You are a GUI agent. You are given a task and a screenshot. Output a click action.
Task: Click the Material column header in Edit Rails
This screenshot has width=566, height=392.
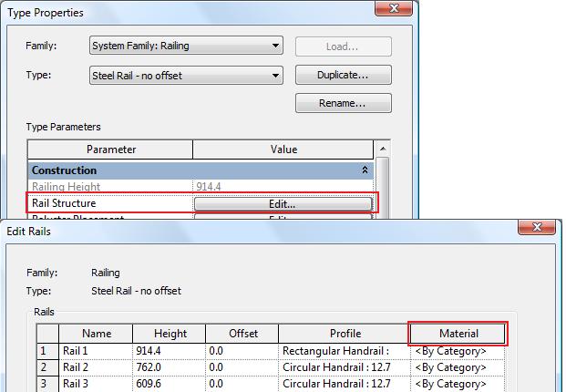click(458, 334)
